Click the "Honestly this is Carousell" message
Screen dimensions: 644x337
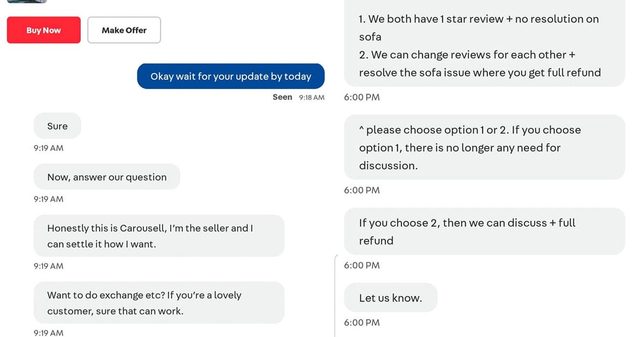pyautogui.click(x=159, y=236)
